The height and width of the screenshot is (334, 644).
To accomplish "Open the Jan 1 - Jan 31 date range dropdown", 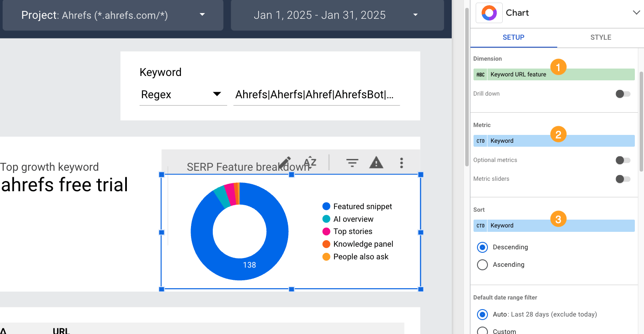I will click(x=414, y=14).
